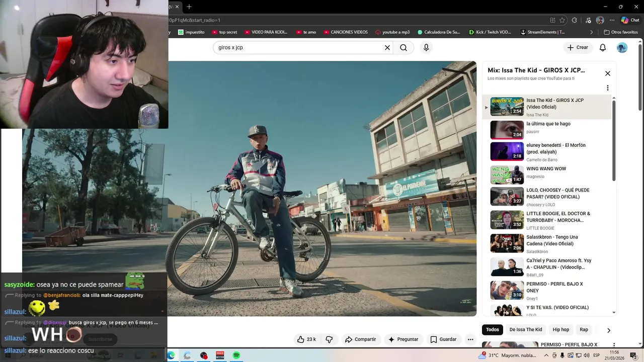Open Microsoft Edge from the taskbar

point(171,355)
